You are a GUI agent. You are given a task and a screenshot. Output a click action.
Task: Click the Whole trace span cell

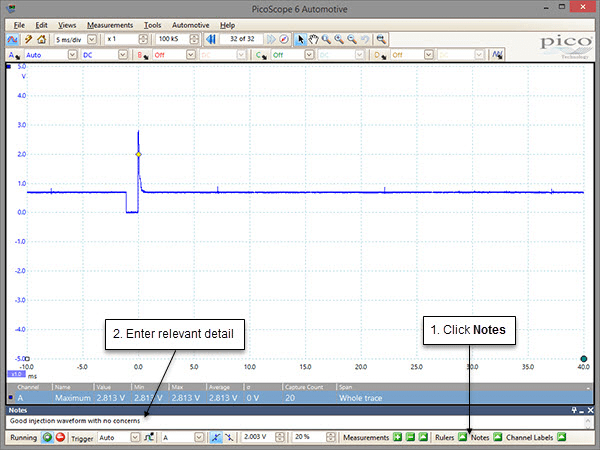(x=360, y=398)
